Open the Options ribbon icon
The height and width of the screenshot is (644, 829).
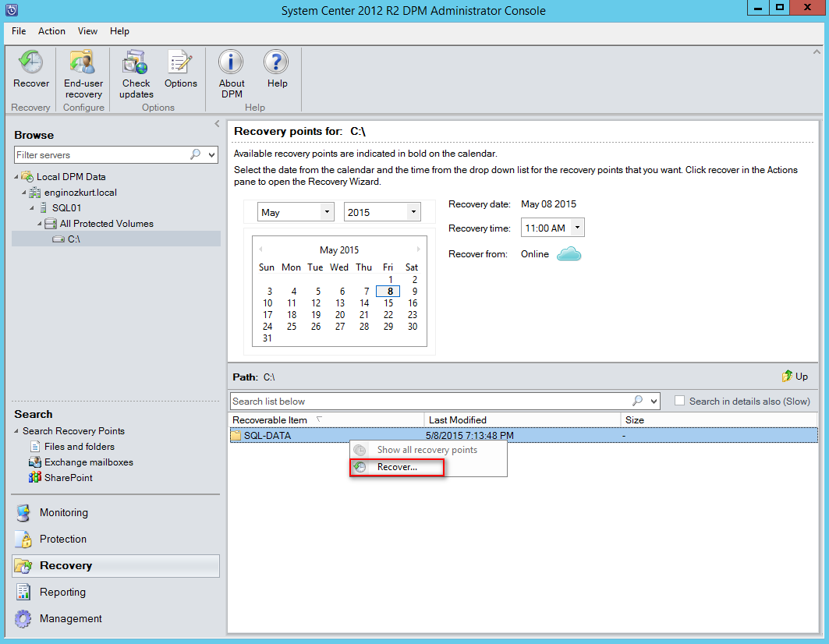coord(180,62)
